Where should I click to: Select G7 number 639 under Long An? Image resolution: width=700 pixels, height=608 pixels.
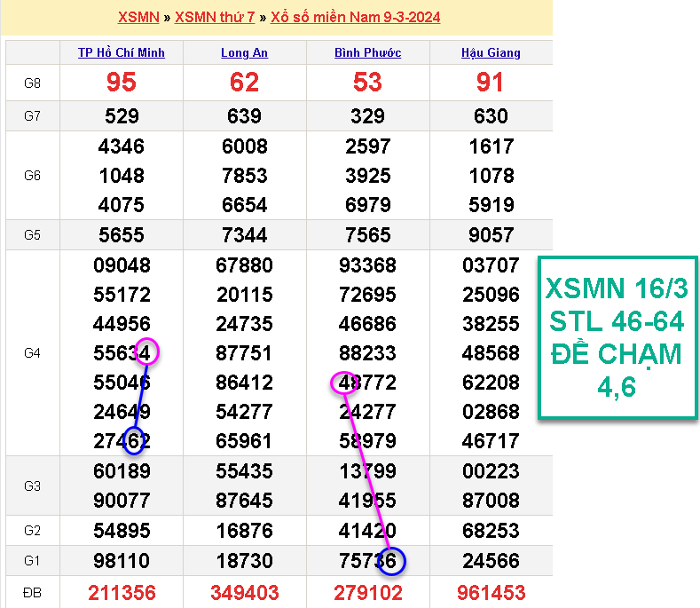[244, 116]
